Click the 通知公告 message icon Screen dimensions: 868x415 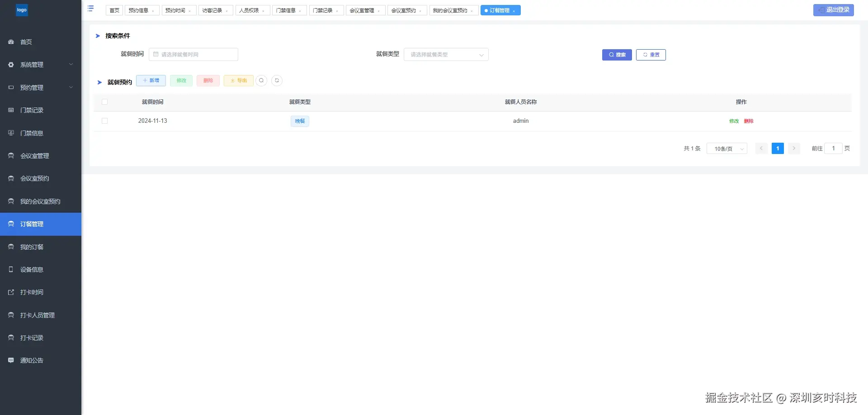tap(11, 360)
